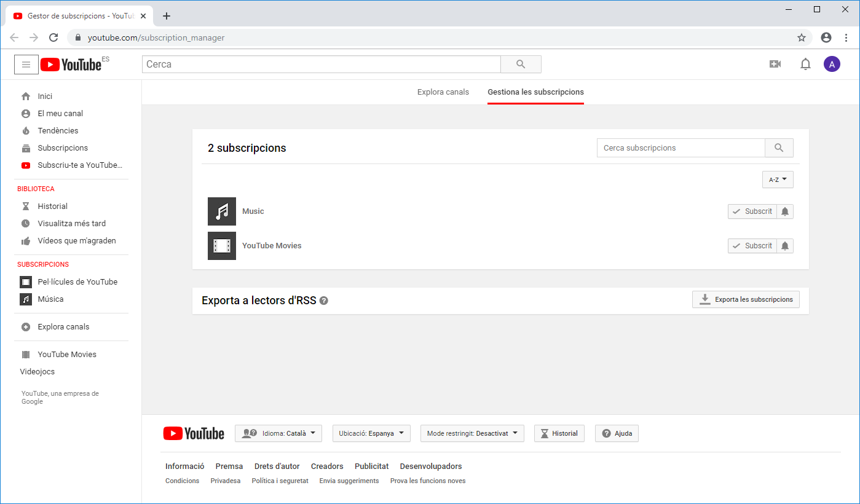
Task: Expand the Ubicació: Espanya dropdown
Action: [371, 433]
